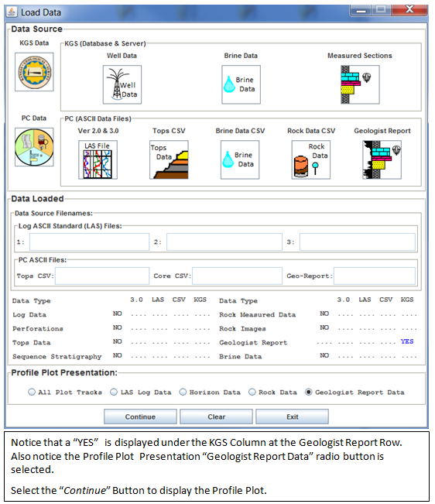The image size is (435, 504).
Task: Click NO beside Perforations
Action: [117, 327]
